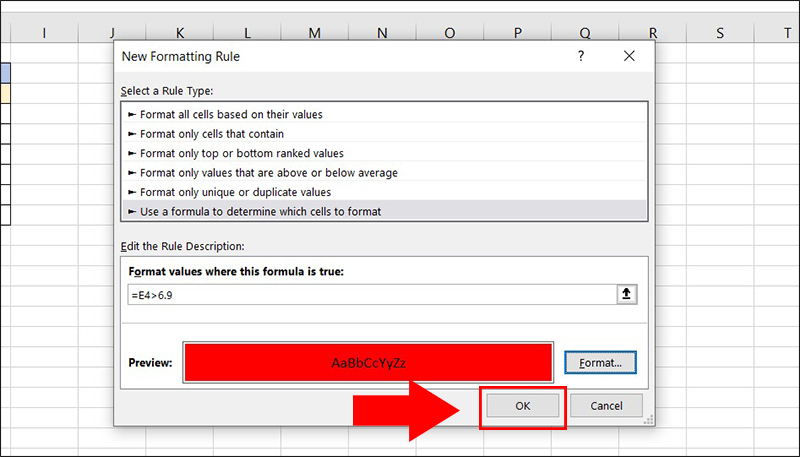800x457 pixels.
Task: Pick 'Format only values that are above or below average'
Action: click(384, 172)
